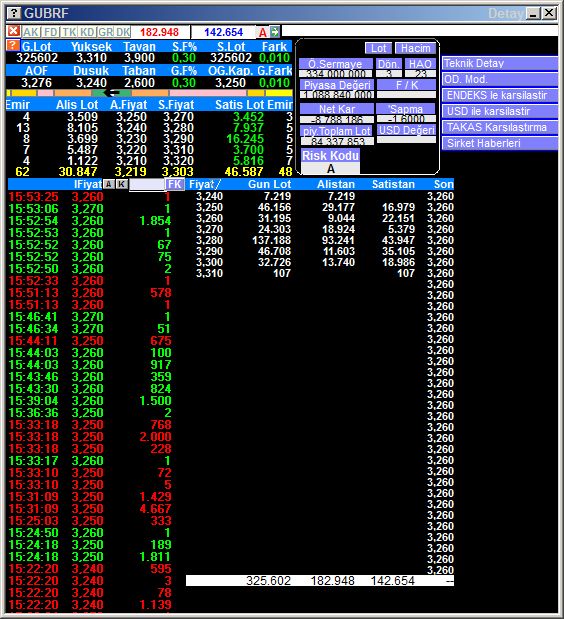Click the price range indicator bar with the arrow
This screenshot has height=619, width=564.
coord(149,93)
